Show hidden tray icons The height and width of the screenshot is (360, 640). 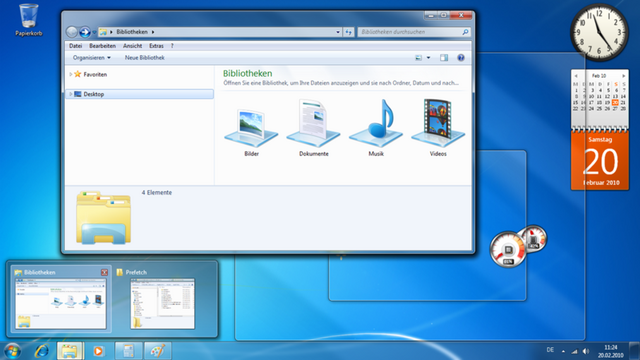[x=563, y=351]
